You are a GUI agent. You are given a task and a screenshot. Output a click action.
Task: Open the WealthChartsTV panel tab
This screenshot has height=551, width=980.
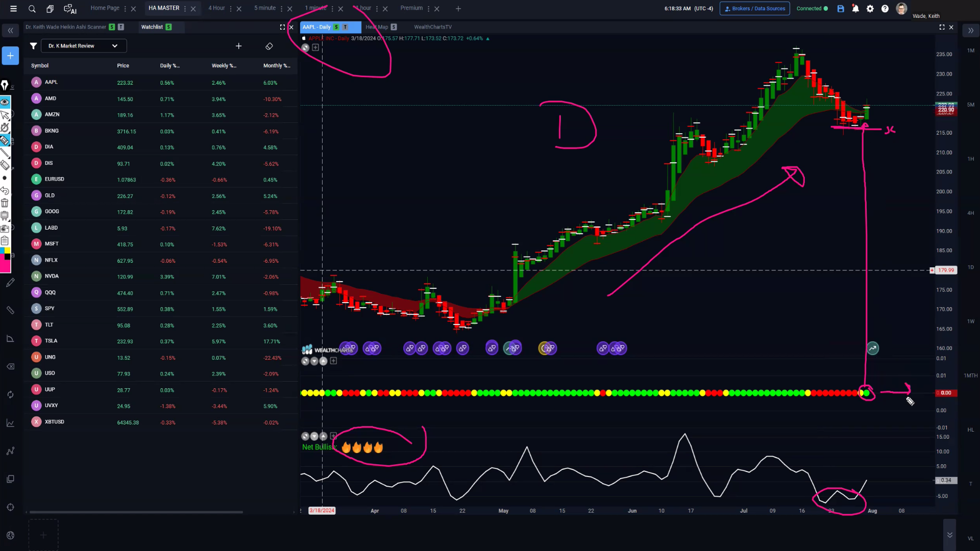pyautogui.click(x=433, y=27)
